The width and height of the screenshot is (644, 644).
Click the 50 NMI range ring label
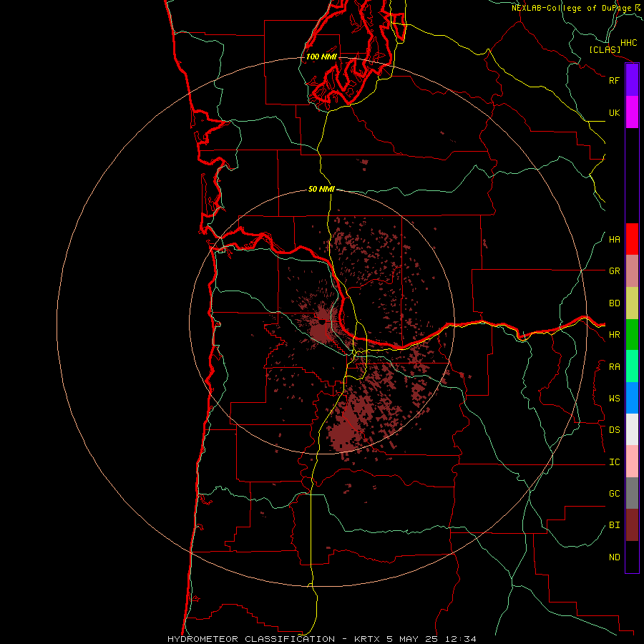321,190
